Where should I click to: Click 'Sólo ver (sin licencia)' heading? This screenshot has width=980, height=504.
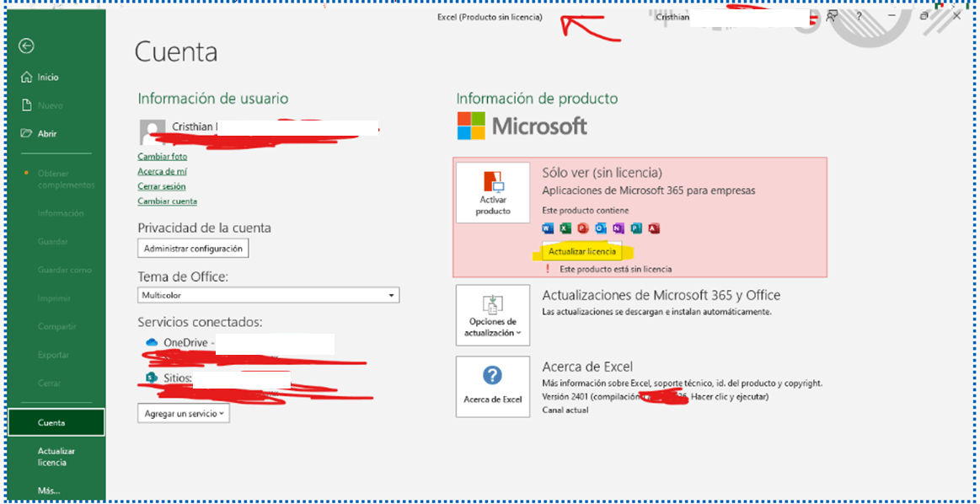tap(602, 173)
